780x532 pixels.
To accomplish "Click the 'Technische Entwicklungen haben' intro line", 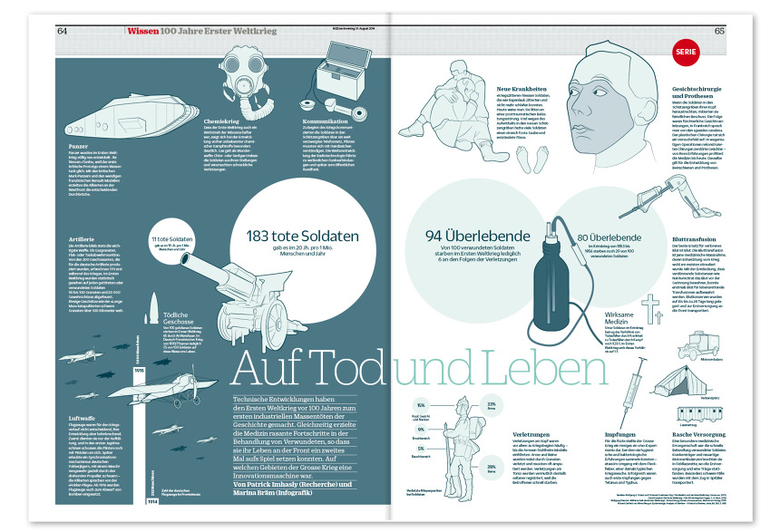I will 284,400.
